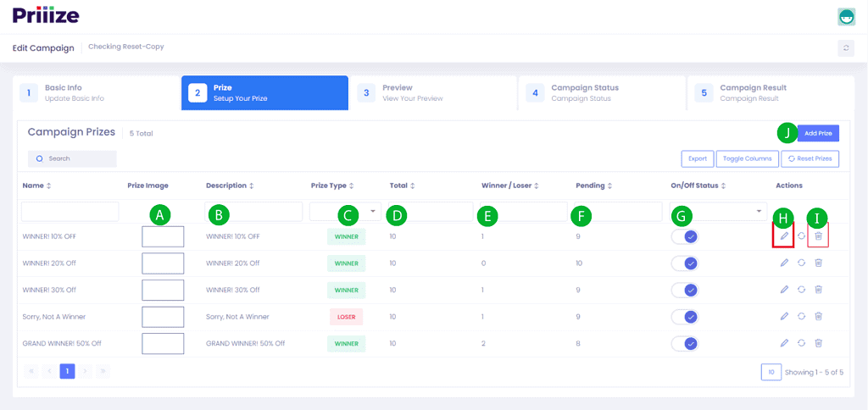
Task: Edit the WINNER! 30% Off prize
Action: [x=784, y=290]
